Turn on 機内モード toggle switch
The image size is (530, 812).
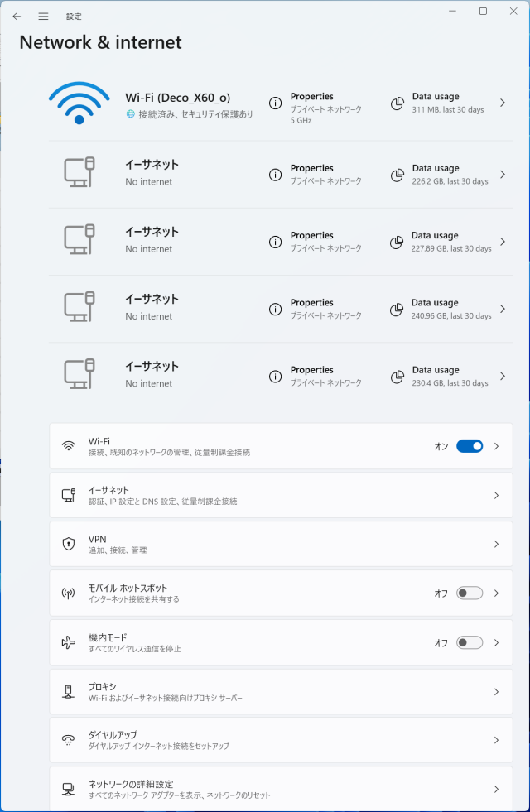coord(470,642)
